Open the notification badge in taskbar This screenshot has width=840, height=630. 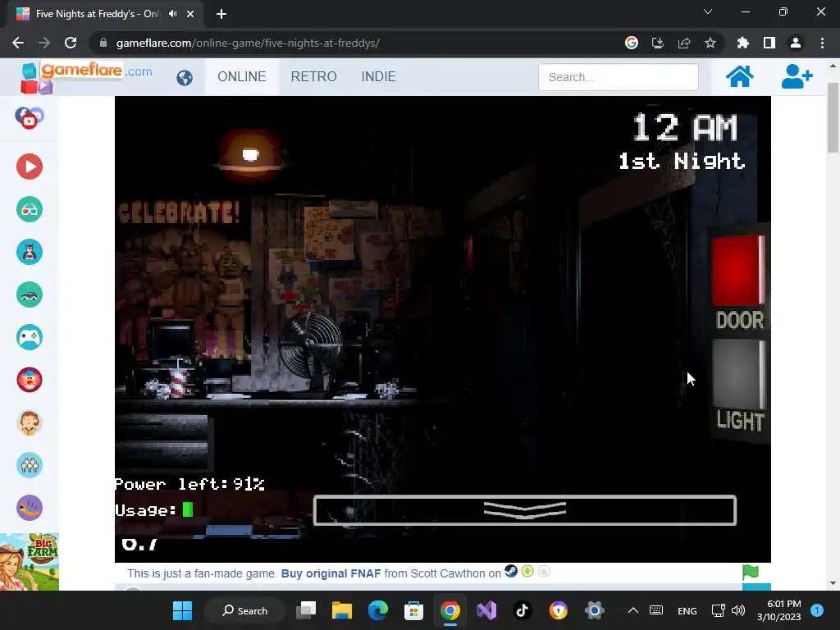(817, 610)
